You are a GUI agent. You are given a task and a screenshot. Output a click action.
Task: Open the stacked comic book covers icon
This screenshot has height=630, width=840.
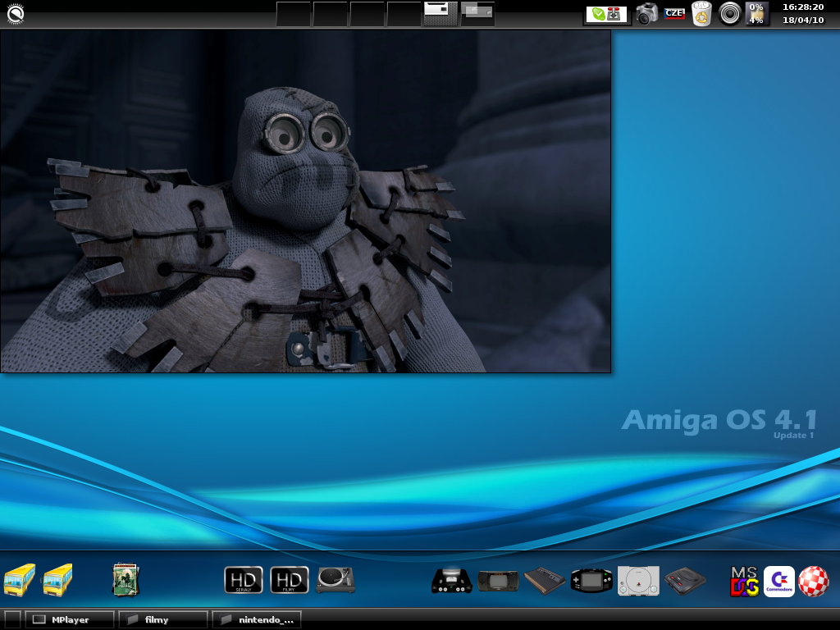tap(126, 580)
